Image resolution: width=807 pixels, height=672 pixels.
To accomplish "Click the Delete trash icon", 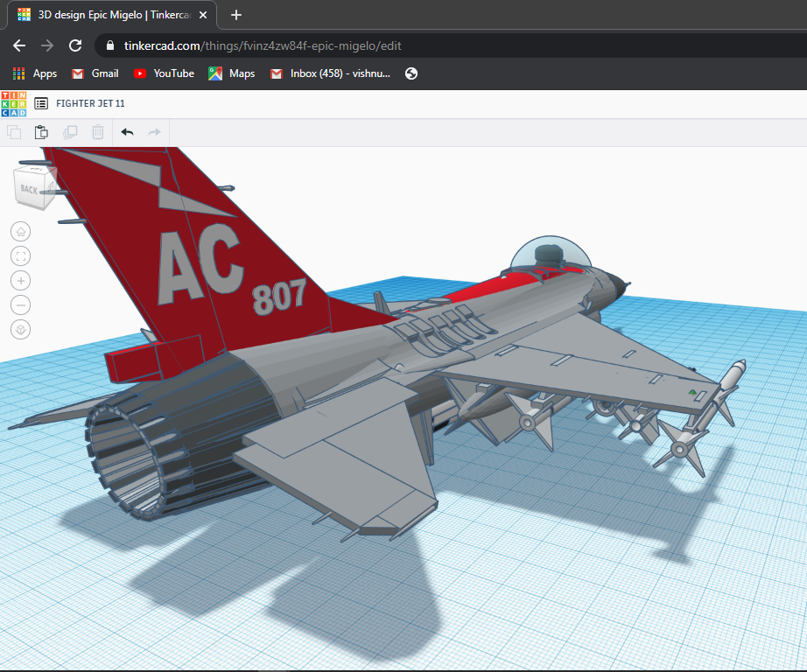I will [97, 131].
